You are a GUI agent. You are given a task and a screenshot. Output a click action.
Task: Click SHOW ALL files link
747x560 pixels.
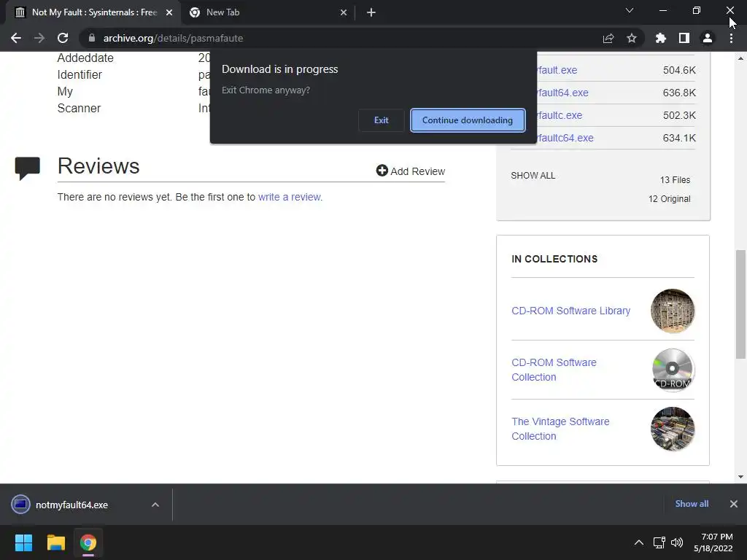point(533,175)
